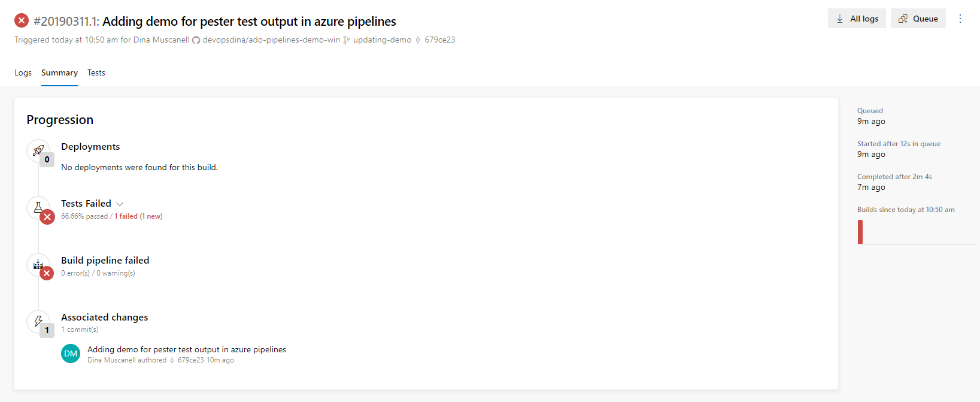Download All logs
Screen dimensions: 980x402
(x=857, y=19)
